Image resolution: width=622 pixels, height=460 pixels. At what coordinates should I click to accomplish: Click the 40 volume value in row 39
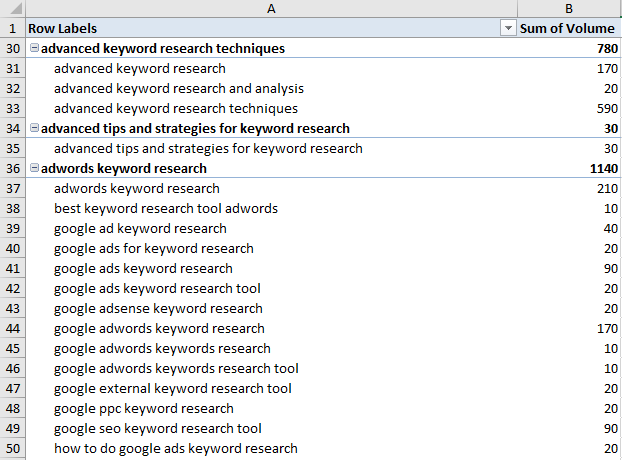click(x=569, y=228)
